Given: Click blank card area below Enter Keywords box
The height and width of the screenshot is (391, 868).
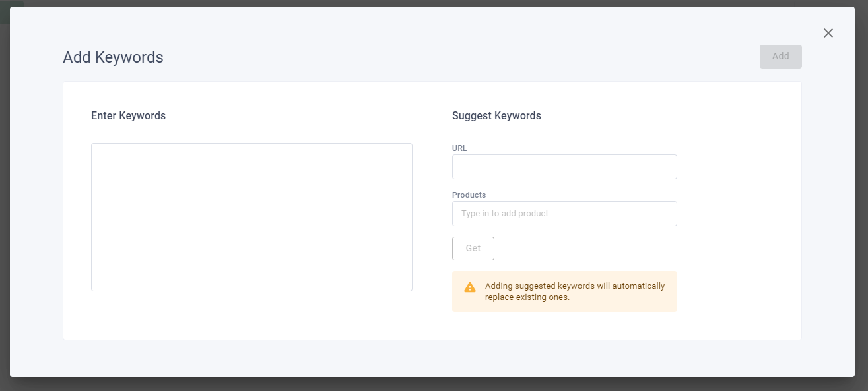Looking at the screenshot, I should [251, 315].
